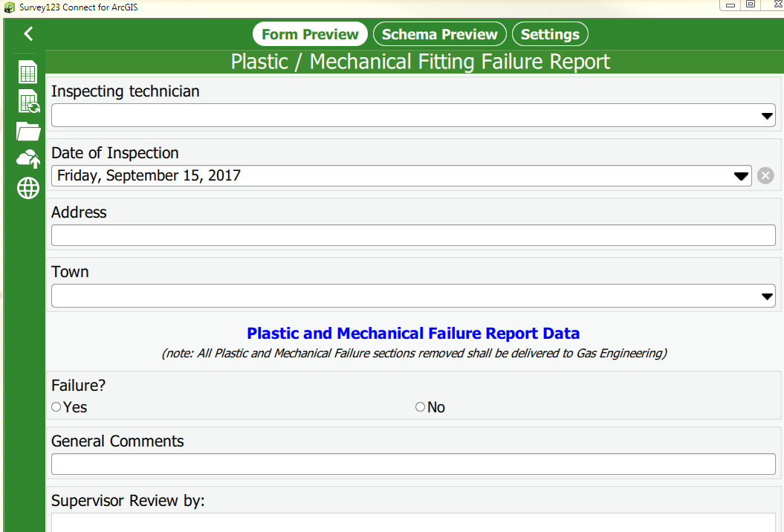Screen dimensions: 784x532
Task: Click the Survey123 app icon in title bar
Action: 10,7
